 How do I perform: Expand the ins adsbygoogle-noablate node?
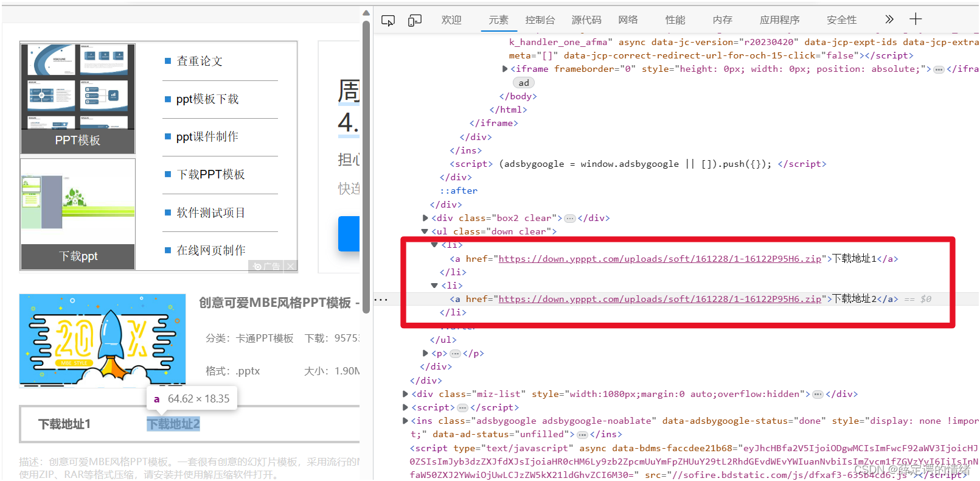tap(405, 421)
